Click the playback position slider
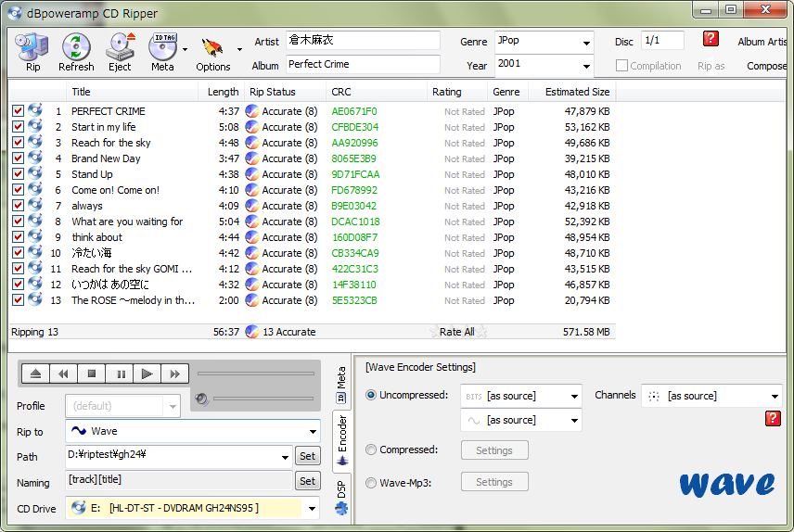The height and width of the screenshot is (532, 794). click(x=256, y=374)
